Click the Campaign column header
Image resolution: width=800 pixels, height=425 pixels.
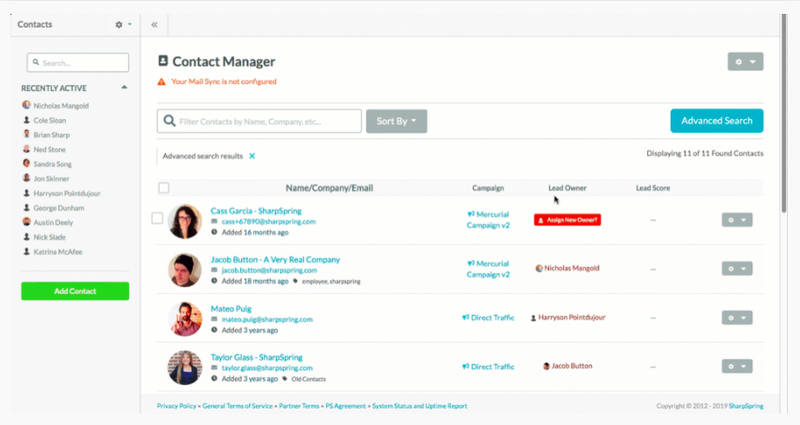click(x=488, y=188)
